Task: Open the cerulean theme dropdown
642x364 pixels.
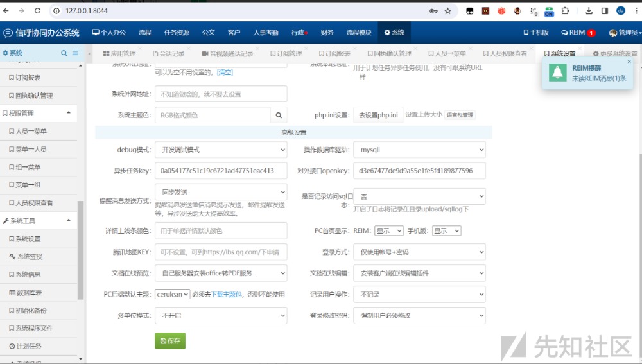Action: (172, 294)
